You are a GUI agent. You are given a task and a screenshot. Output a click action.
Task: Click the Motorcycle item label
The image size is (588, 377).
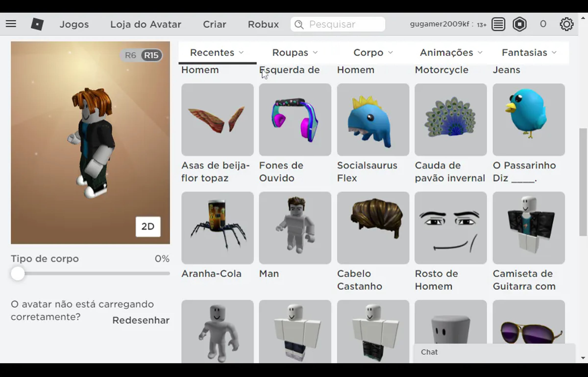coord(441,70)
